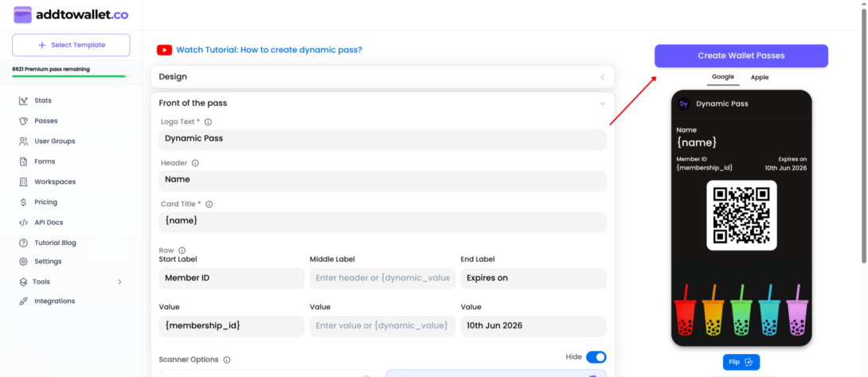Click the YouTube tutorial icon
This screenshot has height=377, width=868.
(164, 50)
